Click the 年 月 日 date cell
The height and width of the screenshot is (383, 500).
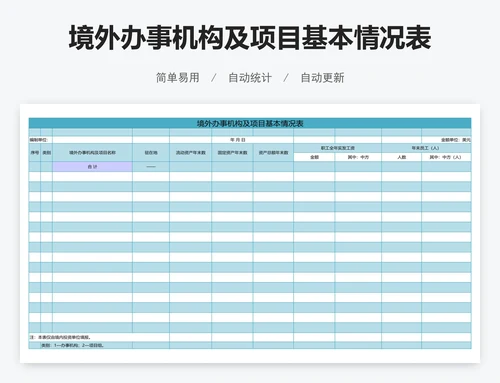[x=238, y=140]
